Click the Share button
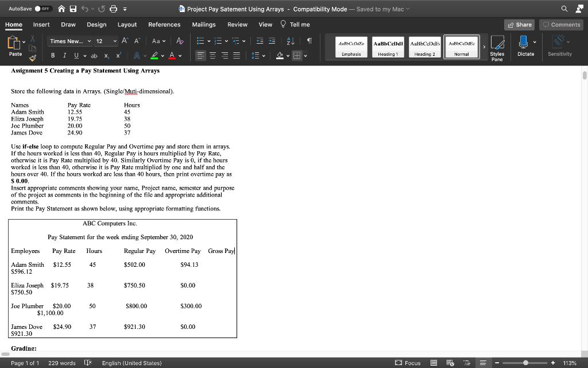 tap(519, 25)
